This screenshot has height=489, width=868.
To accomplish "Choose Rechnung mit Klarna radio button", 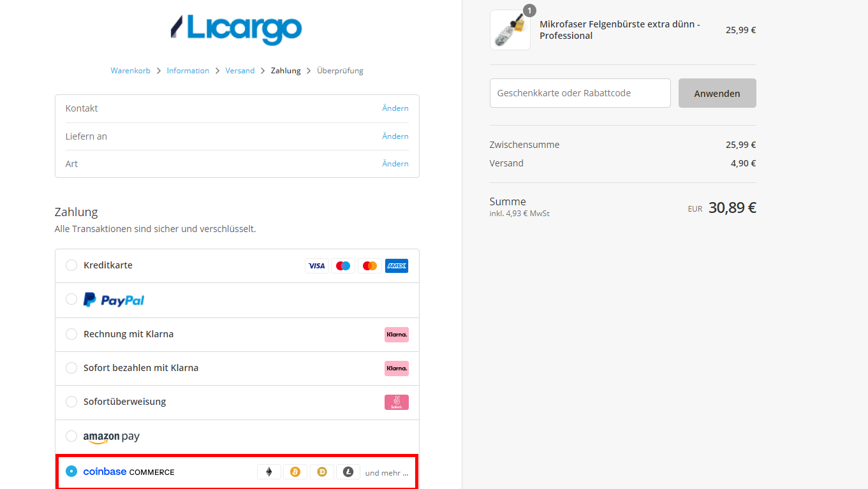I will click(x=71, y=334).
